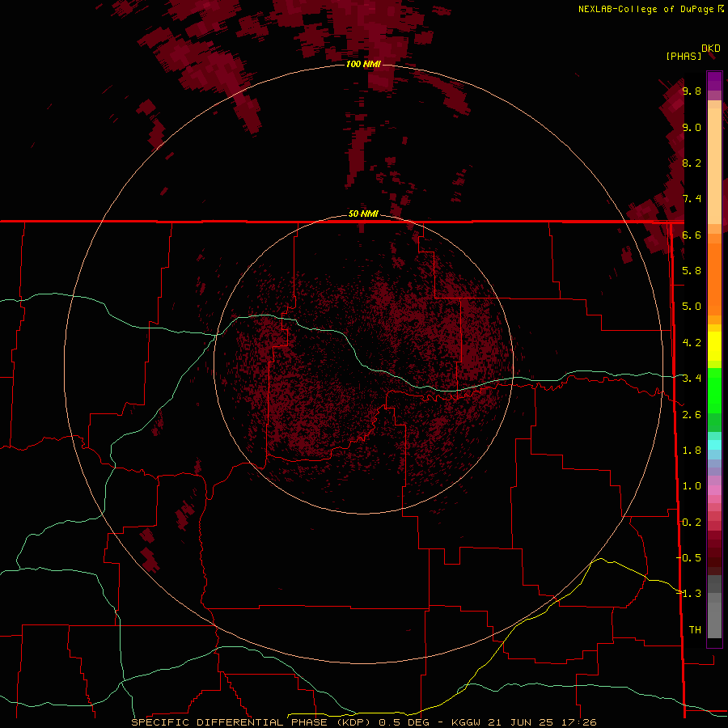
Task: Click the 5.0 value on the color scale
Action: coord(692,307)
